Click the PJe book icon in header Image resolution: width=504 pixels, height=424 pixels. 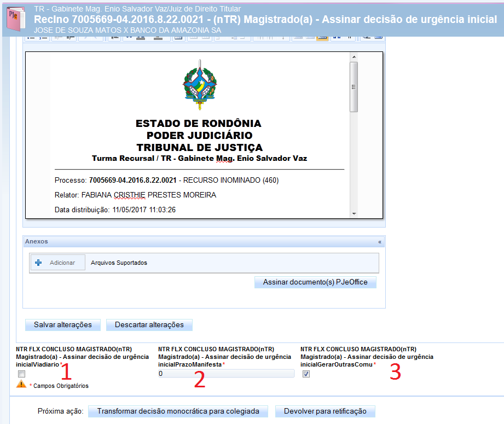(16, 20)
